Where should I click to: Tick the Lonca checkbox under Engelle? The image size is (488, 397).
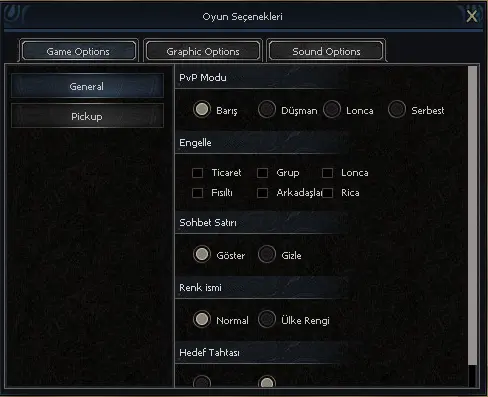pos(327,173)
